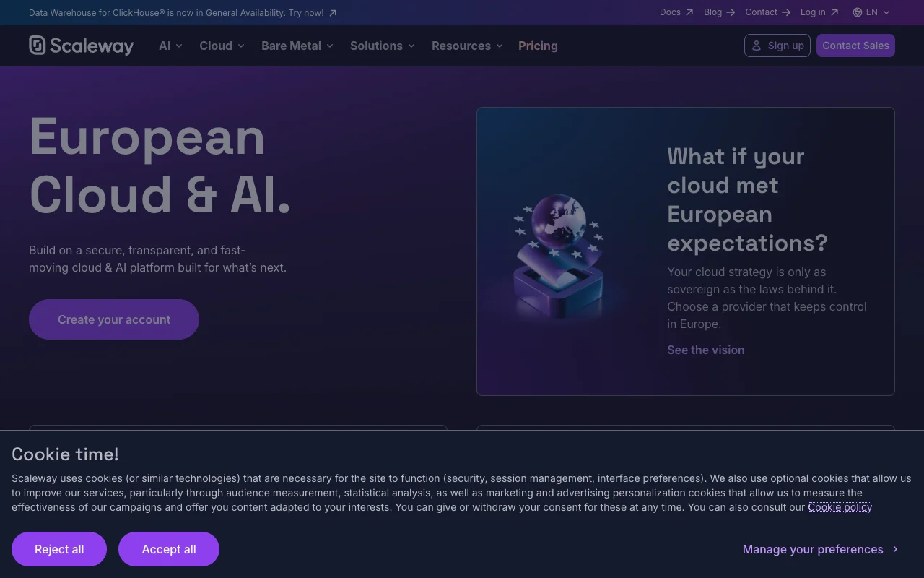Viewport: 924px width, 578px height.
Task: Open the Docs link
Action: pyautogui.click(x=676, y=12)
